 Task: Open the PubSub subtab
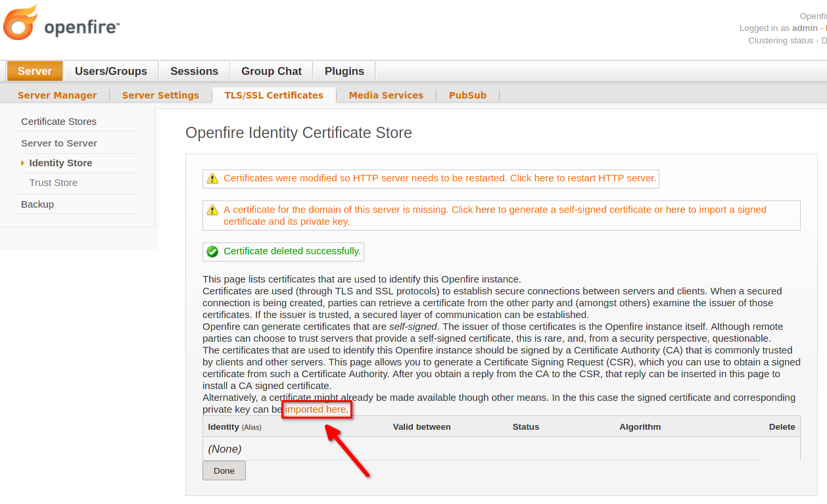point(468,95)
